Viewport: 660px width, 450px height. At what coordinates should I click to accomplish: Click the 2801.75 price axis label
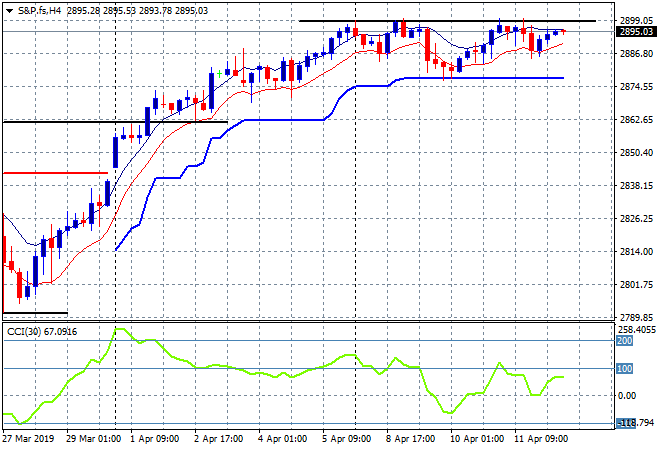(x=636, y=285)
